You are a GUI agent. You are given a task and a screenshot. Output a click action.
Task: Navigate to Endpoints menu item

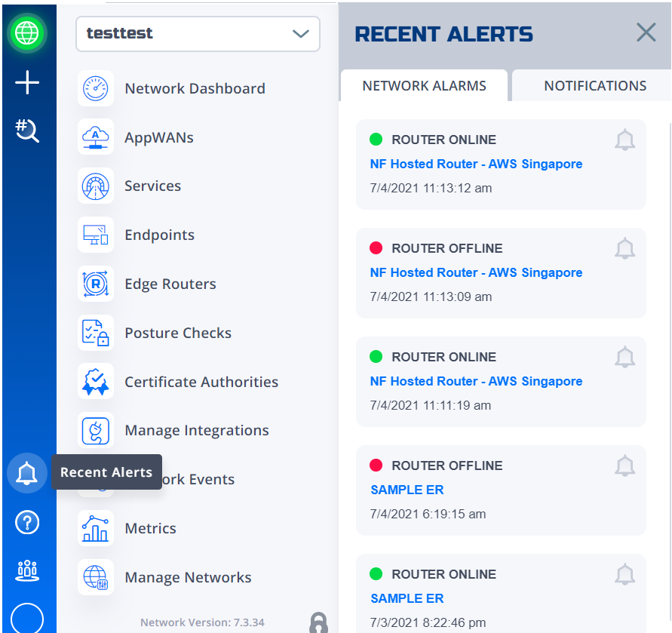(159, 235)
